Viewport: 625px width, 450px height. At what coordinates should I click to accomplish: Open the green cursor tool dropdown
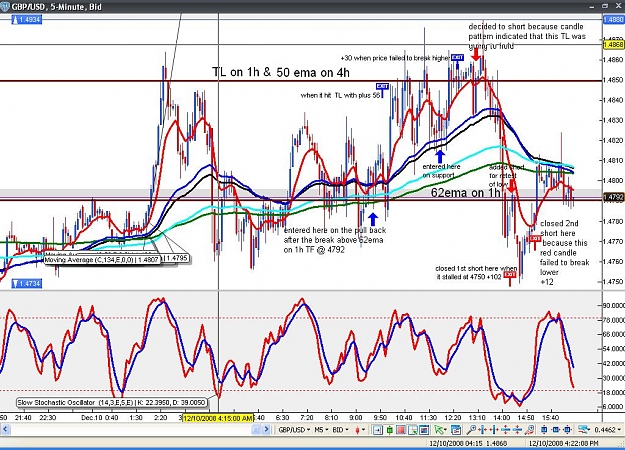[x=440, y=430]
